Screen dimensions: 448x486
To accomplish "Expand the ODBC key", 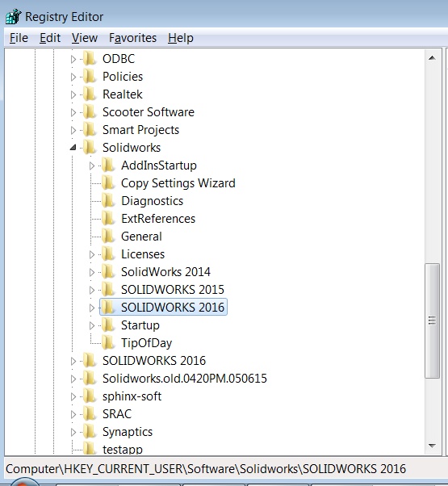I will [x=73, y=59].
